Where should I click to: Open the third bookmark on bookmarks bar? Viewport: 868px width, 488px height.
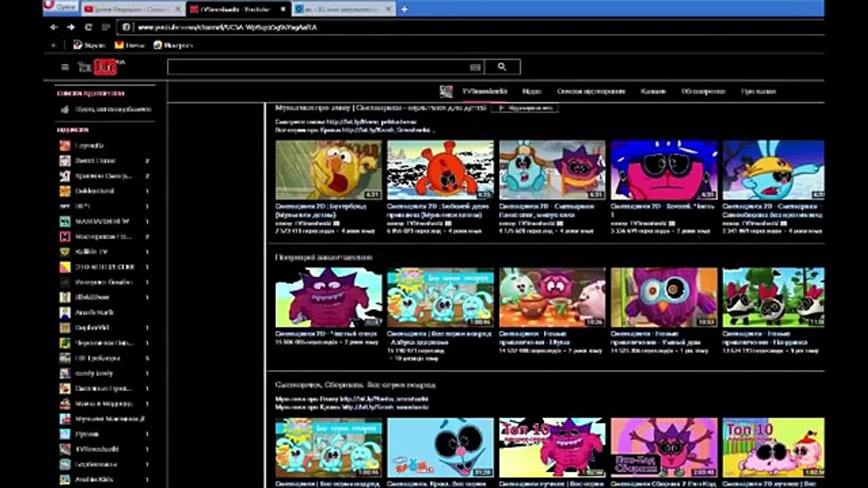pyautogui.click(x=173, y=45)
